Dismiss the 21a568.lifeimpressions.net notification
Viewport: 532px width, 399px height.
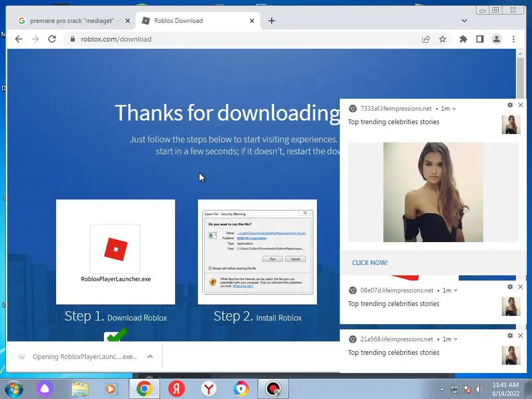pos(521,336)
